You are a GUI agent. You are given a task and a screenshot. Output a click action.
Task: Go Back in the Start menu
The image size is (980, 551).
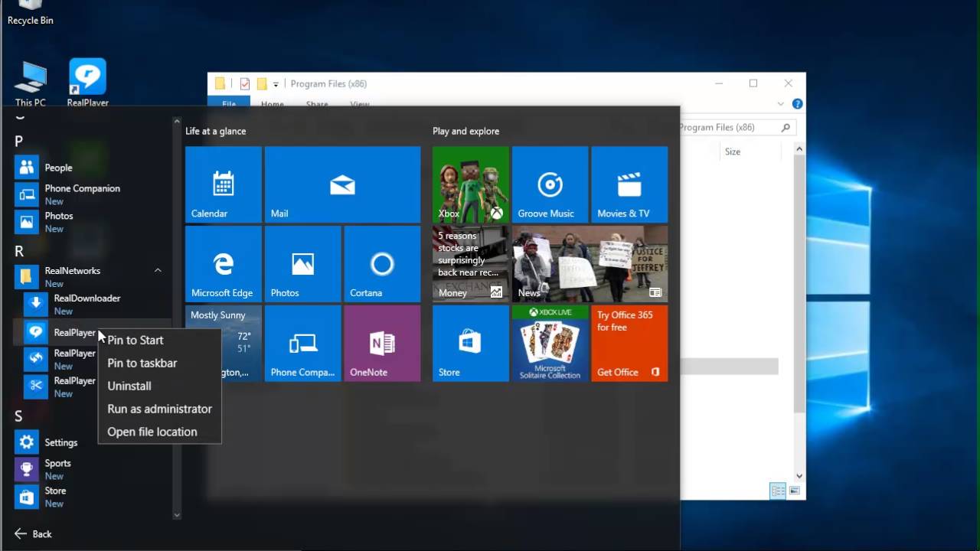coord(33,534)
